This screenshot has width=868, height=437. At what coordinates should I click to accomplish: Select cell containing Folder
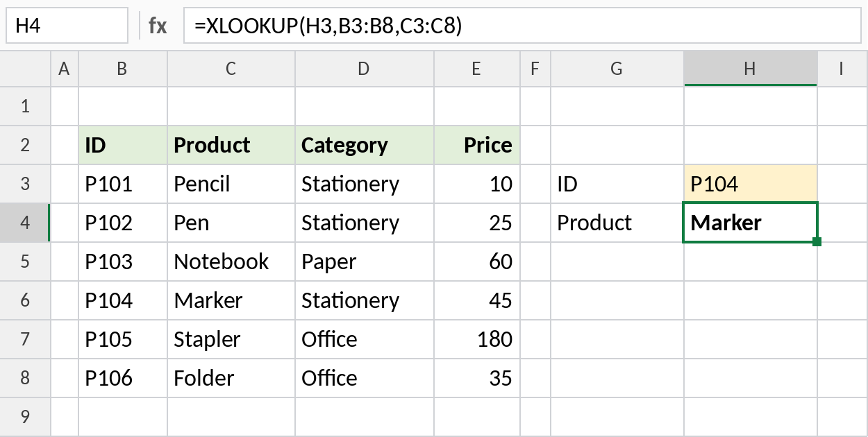(x=231, y=378)
